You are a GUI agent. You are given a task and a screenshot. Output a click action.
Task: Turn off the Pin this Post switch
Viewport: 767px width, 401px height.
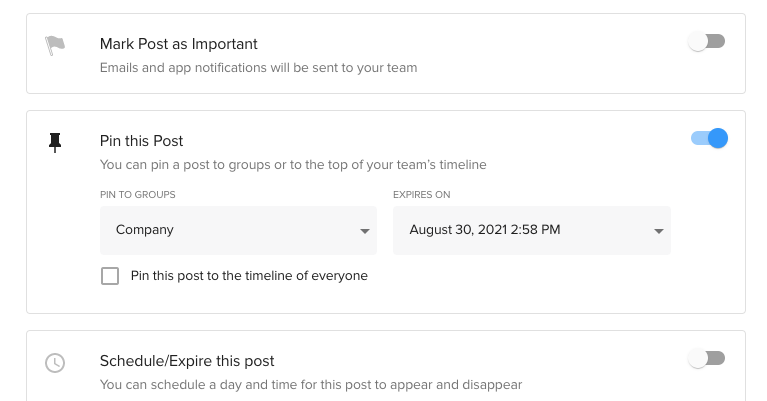[709, 139]
